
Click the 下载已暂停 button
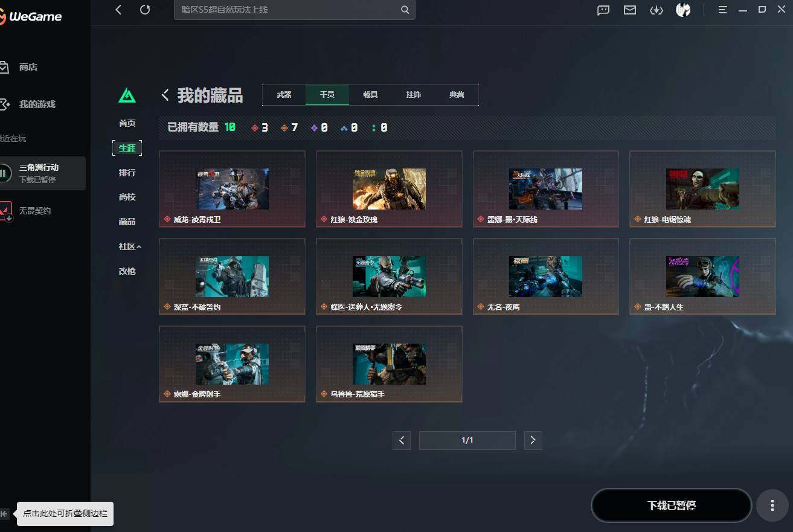[670, 505]
